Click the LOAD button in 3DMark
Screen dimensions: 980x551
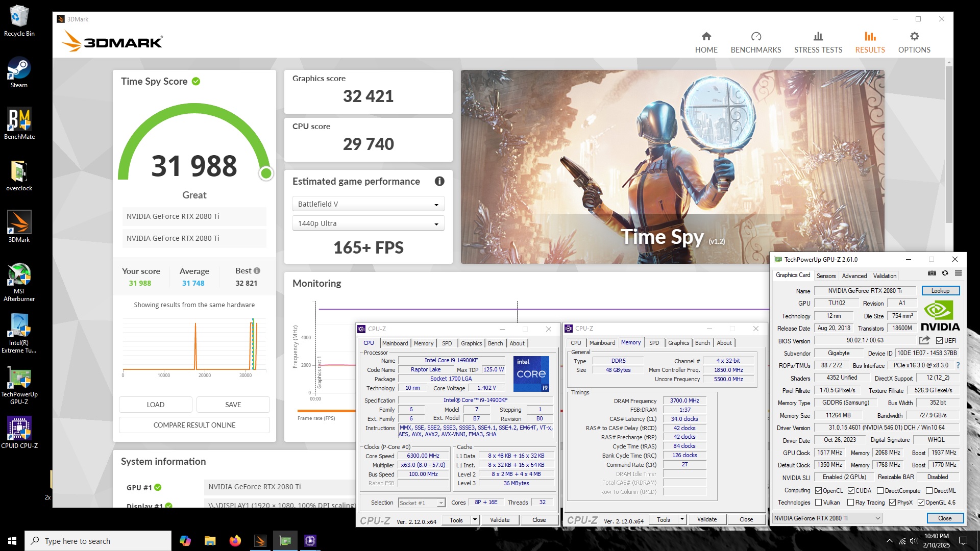(x=156, y=405)
